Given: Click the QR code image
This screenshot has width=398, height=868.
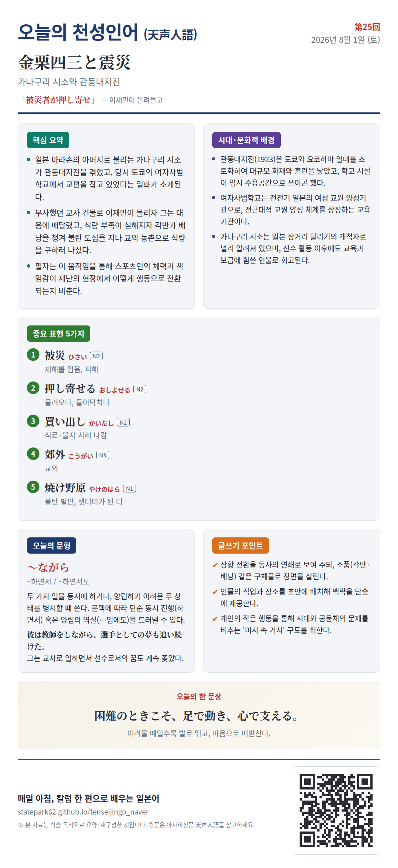Looking at the screenshot, I should 336,811.
